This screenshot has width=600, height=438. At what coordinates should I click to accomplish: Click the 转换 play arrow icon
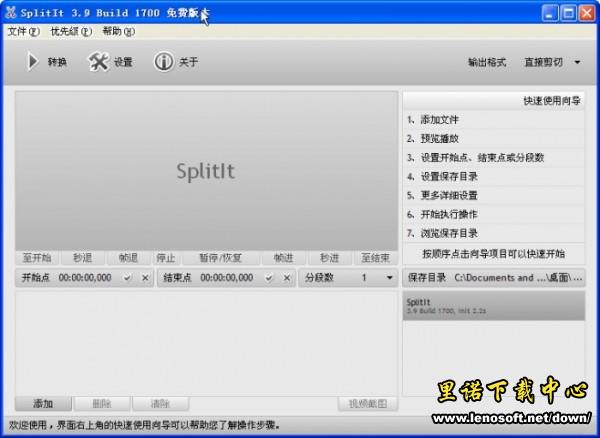(33, 62)
